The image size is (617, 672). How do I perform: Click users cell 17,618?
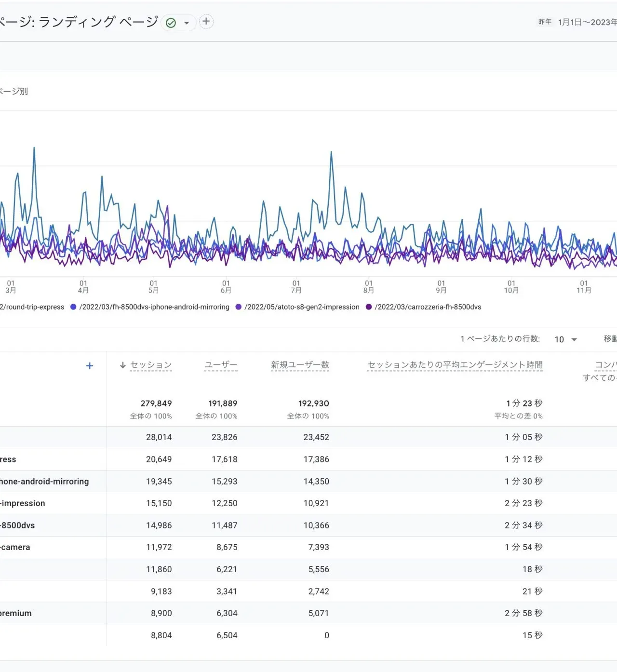click(x=225, y=459)
